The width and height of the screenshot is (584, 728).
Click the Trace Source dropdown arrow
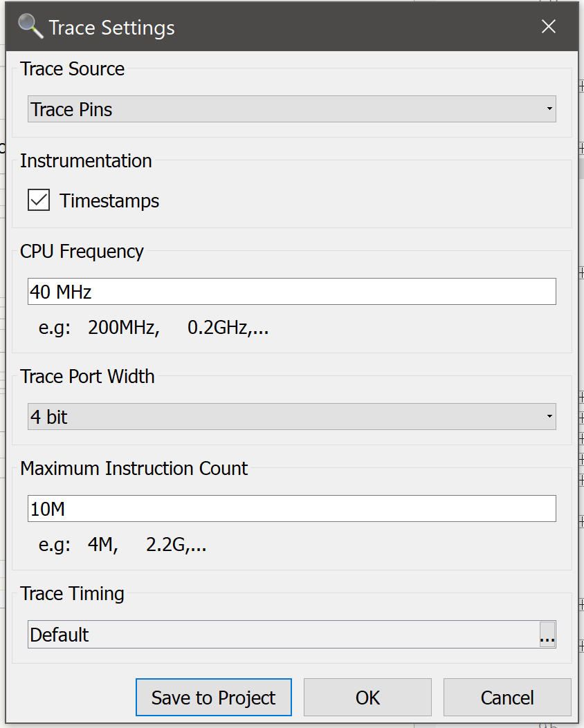[x=549, y=109]
